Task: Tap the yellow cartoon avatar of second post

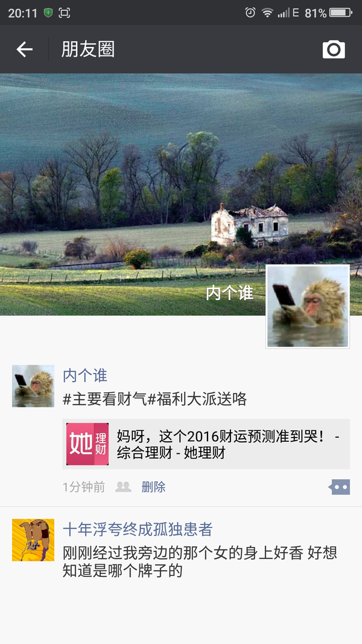Action: pyautogui.click(x=33, y=540)
